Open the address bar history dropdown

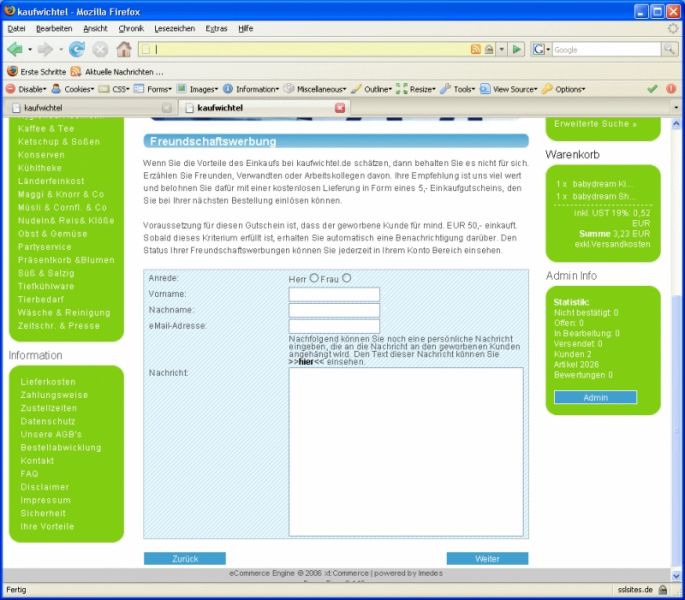[x=502, y=49]
